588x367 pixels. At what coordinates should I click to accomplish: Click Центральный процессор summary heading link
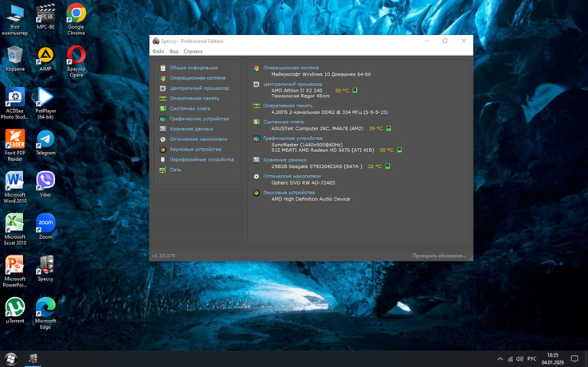tap(293, 84)
